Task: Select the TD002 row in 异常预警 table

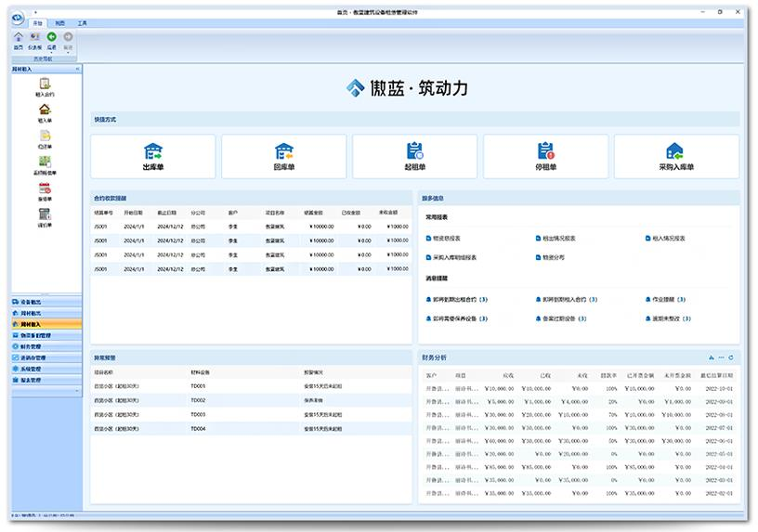Action: point(198,400)
